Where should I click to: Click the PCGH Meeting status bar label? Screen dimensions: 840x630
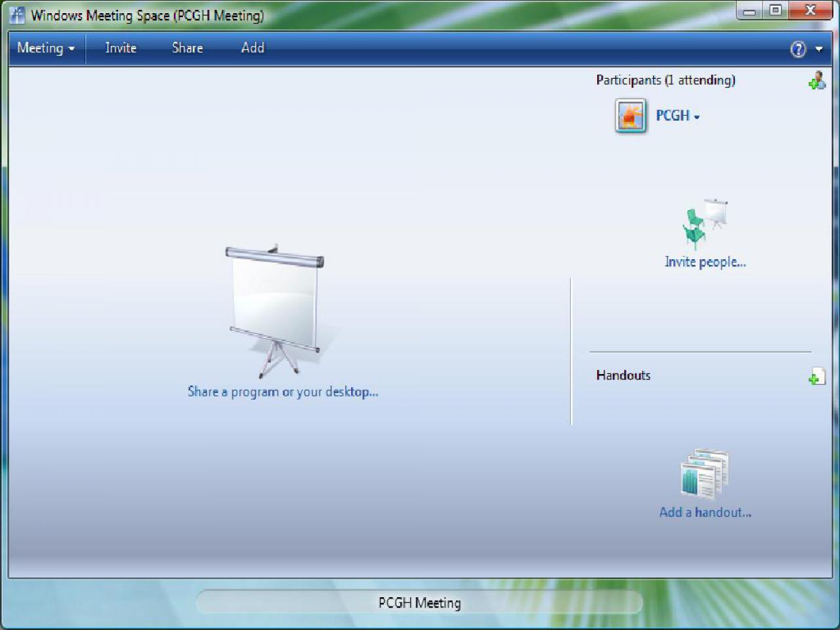(419, 602)
